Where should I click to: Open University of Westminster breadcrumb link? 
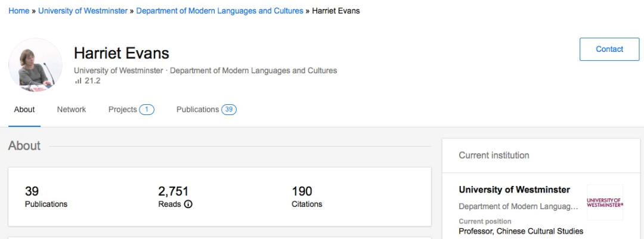pos(83,11)
